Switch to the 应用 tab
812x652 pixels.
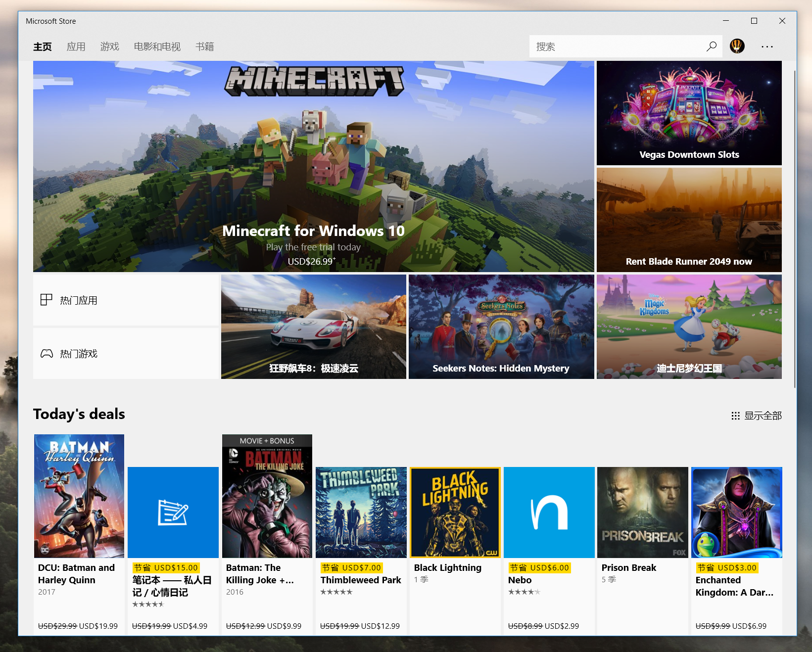[76, 47]
